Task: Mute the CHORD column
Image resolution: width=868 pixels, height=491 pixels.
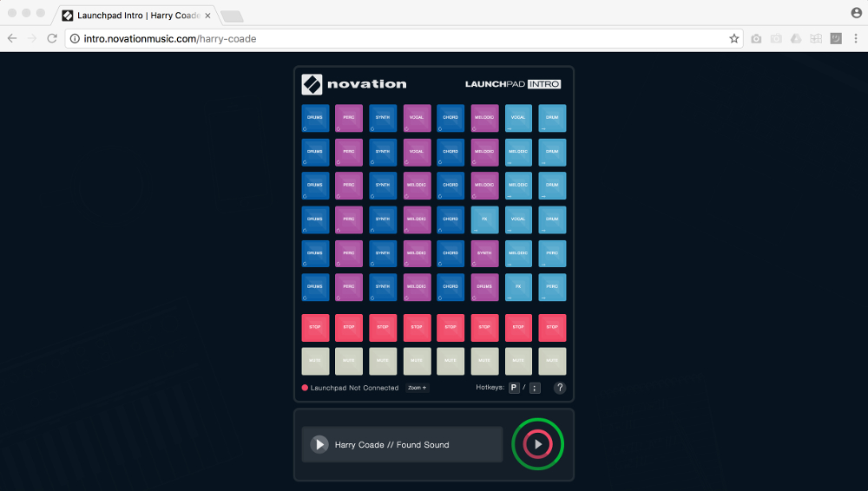Action: tap(450, 362)
